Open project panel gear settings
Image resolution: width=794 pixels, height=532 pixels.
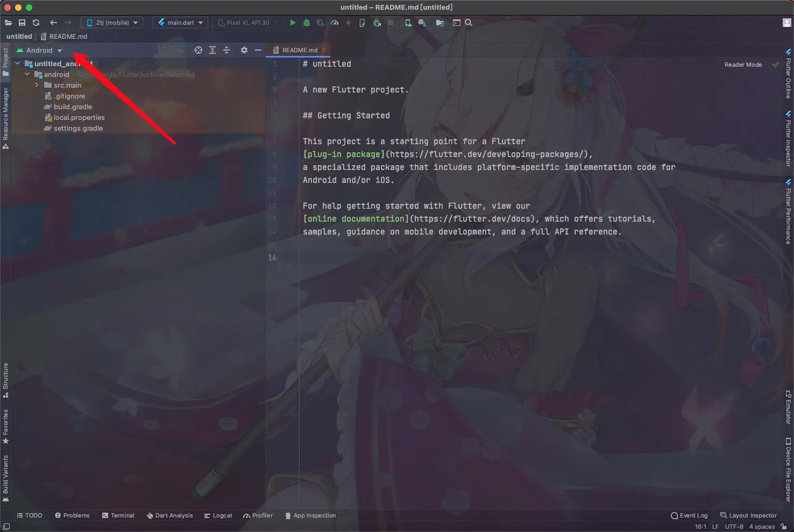[244, 50]
